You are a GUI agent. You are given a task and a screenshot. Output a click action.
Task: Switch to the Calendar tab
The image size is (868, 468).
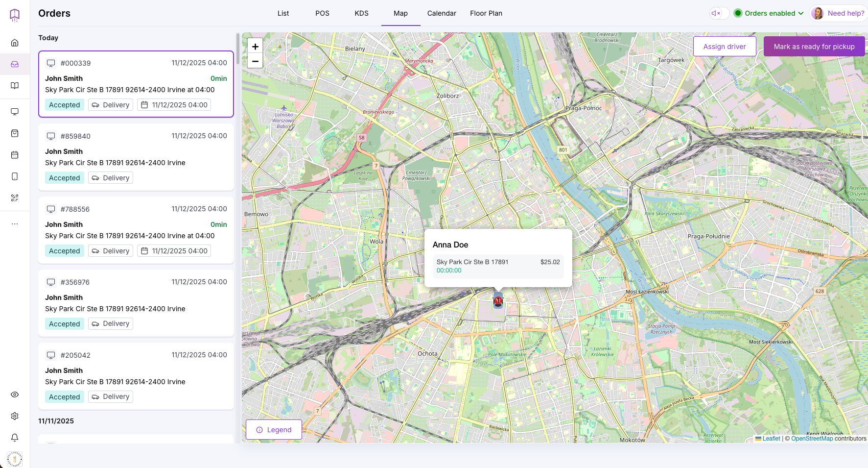442,13
